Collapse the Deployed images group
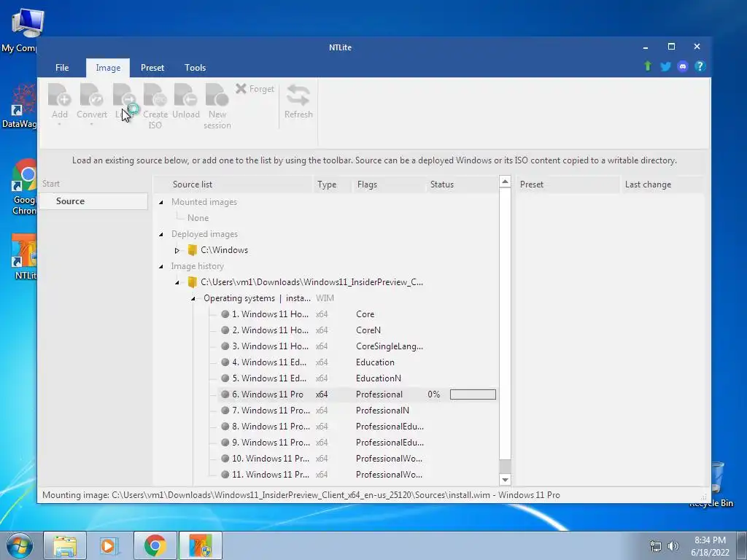The image size is (747, 560). 161,234
